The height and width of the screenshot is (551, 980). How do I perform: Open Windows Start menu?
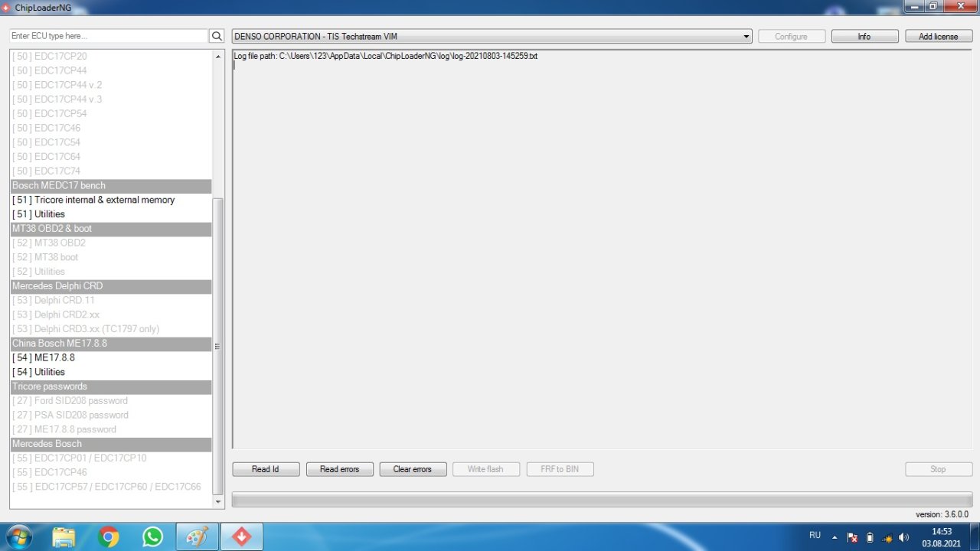click(17, 536)
